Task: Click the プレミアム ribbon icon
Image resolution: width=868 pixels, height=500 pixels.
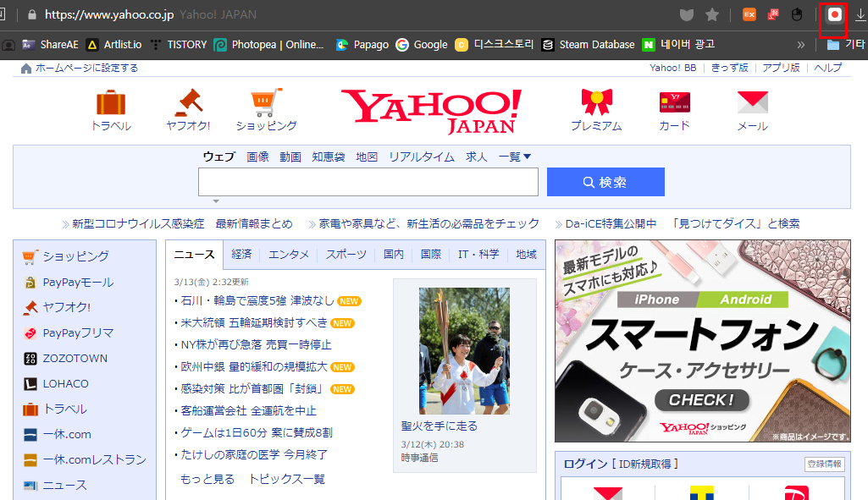Action: [597, 102]
